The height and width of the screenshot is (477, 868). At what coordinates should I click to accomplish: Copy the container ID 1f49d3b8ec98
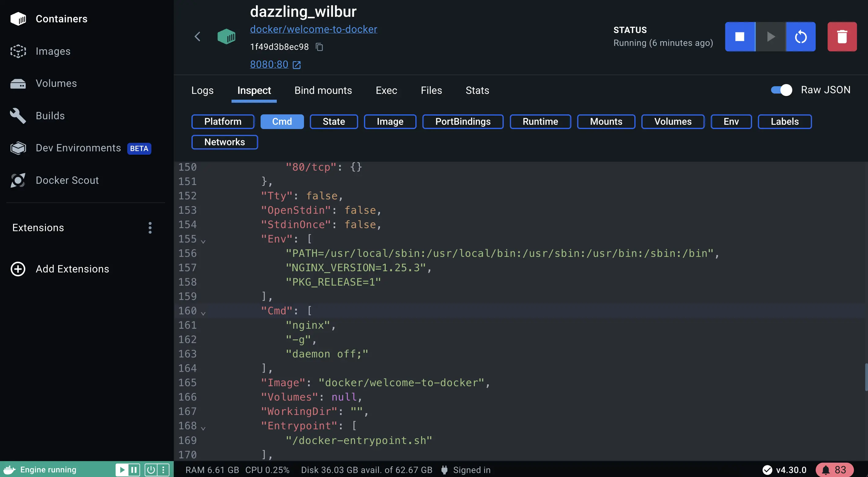click(319, 47)
